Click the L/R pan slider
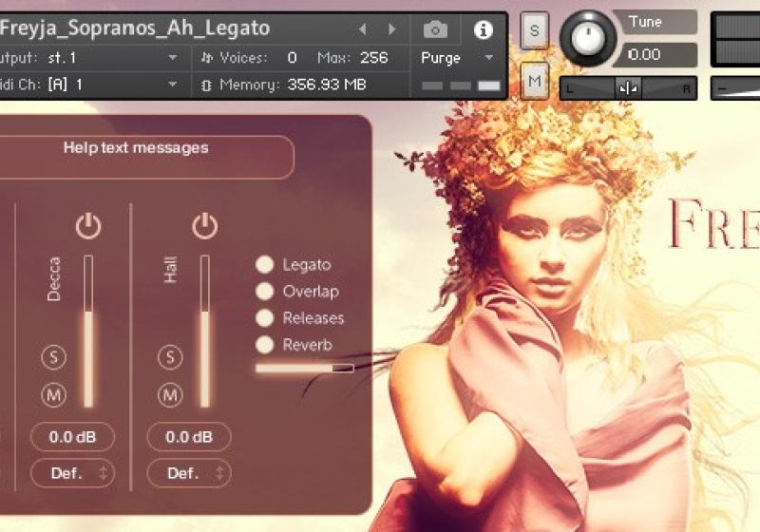The image size is (760, 532). (628, 88)
